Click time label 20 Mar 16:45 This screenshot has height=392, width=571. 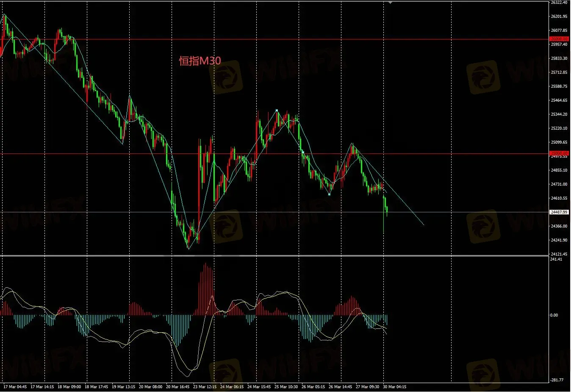[177, 387]
